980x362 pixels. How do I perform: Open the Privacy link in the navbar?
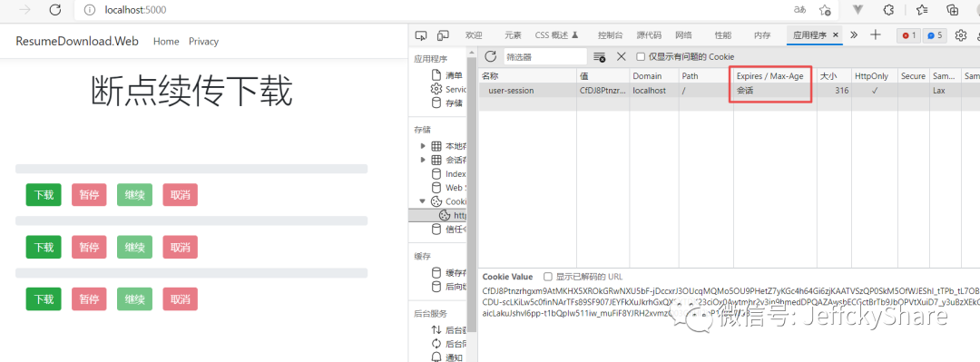click(204, 41)
